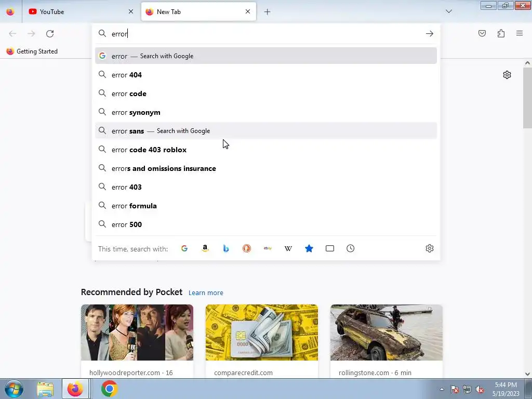The image size is (532, 399).
Task: Show hidden system tray icons
Action: pos(442,389)
